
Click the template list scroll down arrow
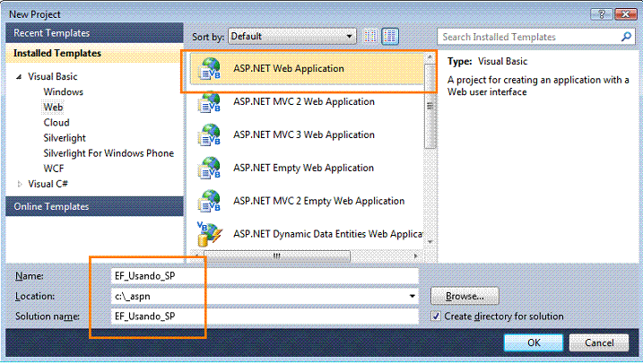(430, 242)
